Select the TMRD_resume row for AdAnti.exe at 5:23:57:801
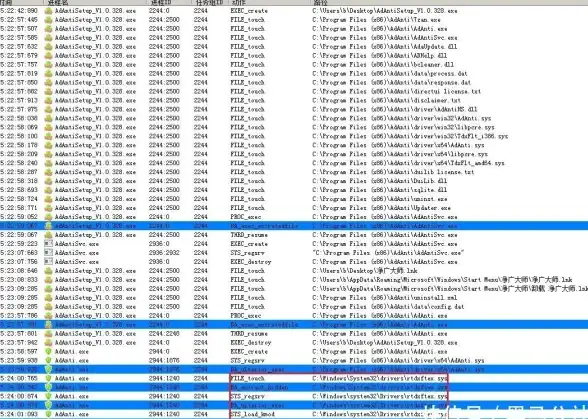 (294, 333)
